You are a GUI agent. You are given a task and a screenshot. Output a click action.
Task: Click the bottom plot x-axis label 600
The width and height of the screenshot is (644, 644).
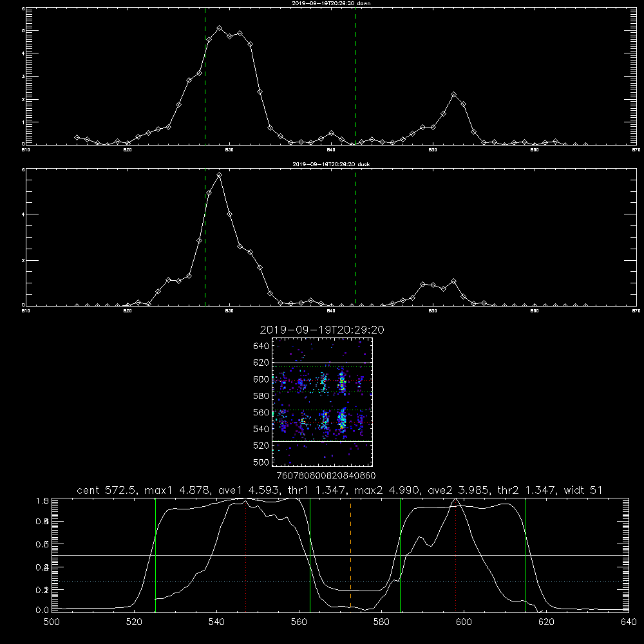point(464,622)
